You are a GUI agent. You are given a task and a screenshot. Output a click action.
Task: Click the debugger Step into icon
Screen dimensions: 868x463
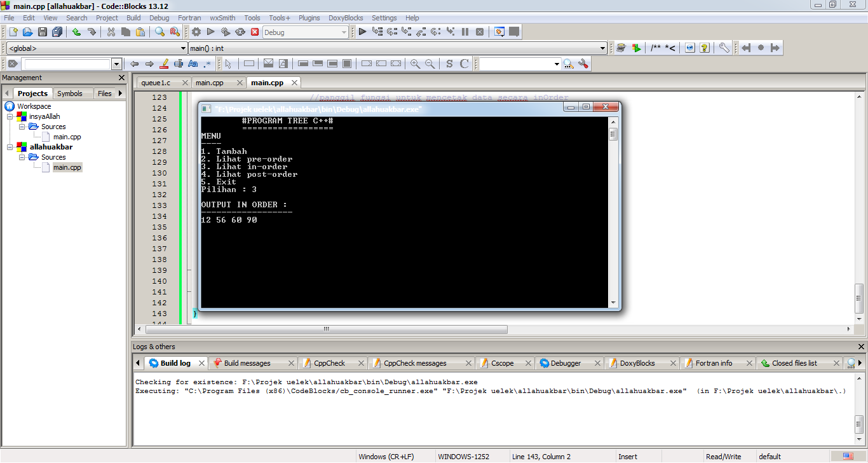point(407,32)
